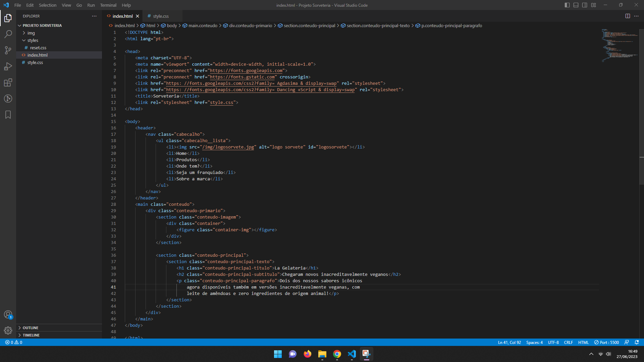Image resolution: width=644 pixels, height=362 pixels.
Task: Switch to the style.css editor tab
Action: click(x=162, y=16)
